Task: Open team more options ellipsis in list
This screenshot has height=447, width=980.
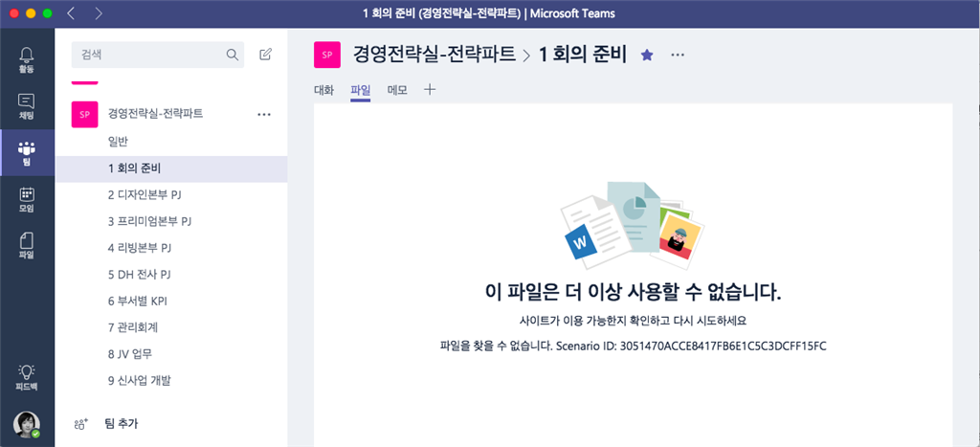Action: tap(264, 115)
